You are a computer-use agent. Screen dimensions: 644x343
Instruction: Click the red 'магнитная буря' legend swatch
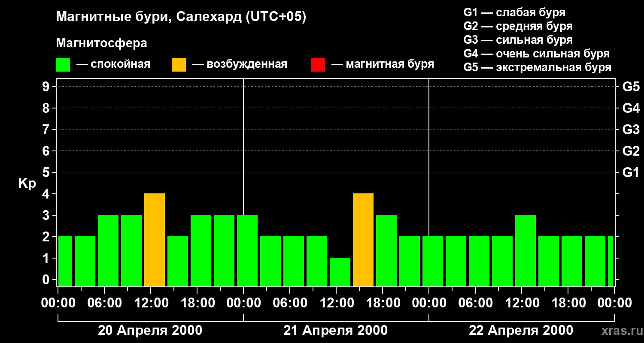coord(318,65)
